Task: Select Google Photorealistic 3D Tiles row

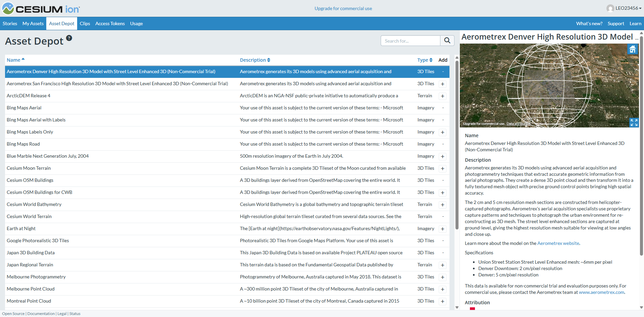Action: coord(227,241)
